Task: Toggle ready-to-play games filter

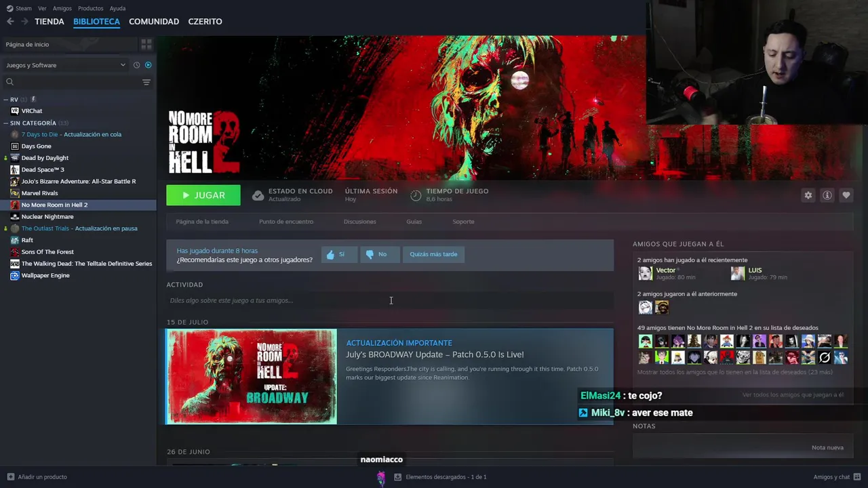Action: coord(148,65)
